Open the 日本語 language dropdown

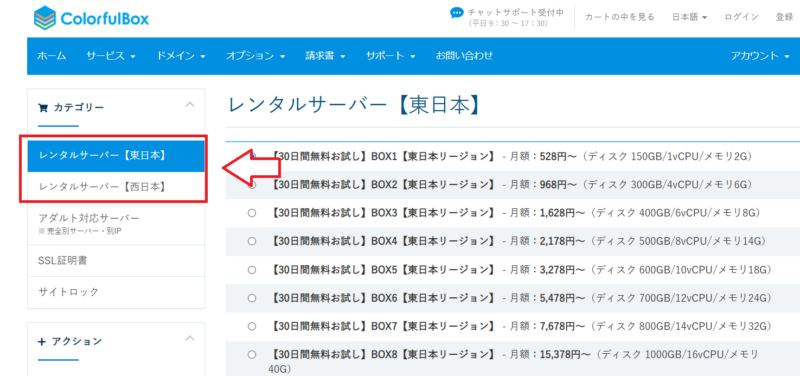pyautogui.click(x=689, y=17)
